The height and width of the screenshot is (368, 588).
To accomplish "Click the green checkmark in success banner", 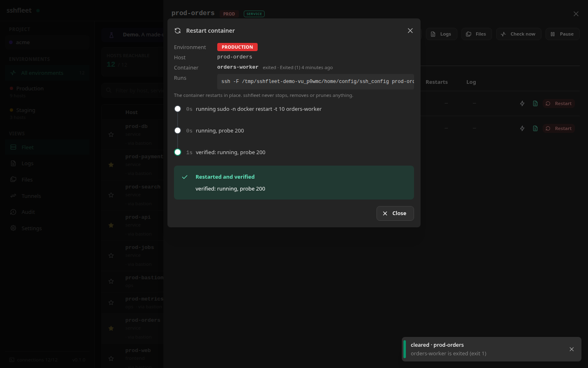I will [185, 177].
